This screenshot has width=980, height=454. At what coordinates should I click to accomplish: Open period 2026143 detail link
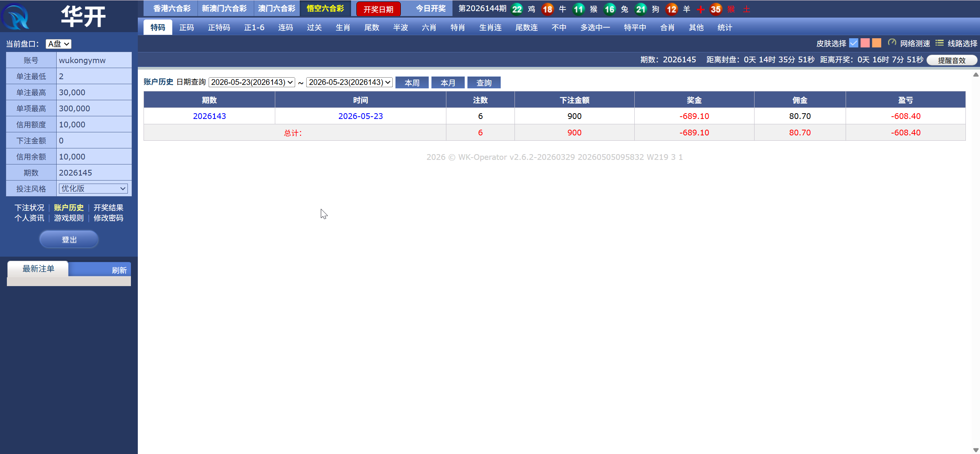tap(209, 116)
